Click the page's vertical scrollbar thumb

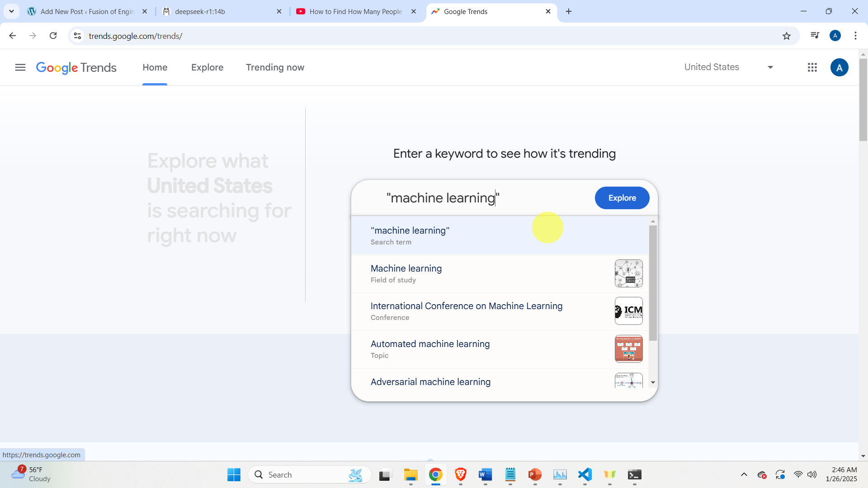tap(863, 100)
